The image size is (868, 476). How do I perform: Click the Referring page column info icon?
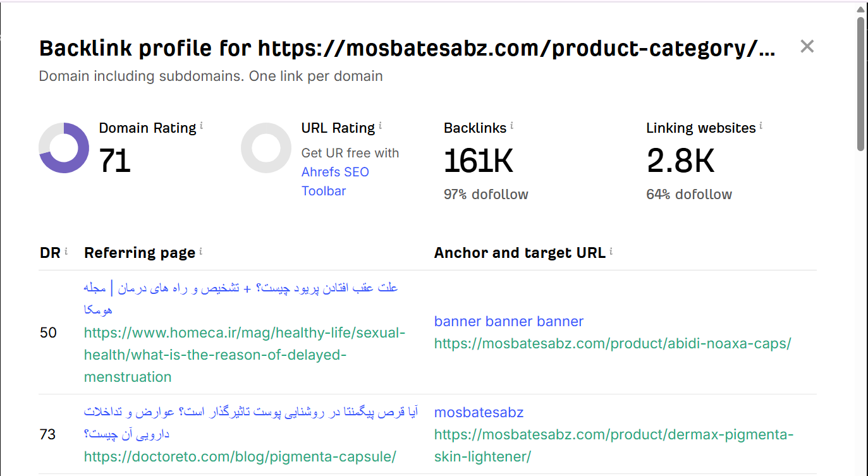(201, 251)
